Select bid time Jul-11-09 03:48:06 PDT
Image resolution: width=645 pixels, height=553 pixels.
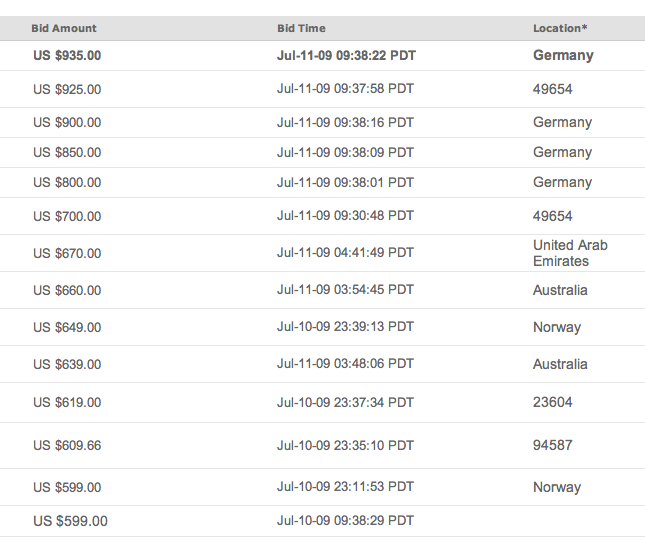pyautogui.click(x=345, y=365)
